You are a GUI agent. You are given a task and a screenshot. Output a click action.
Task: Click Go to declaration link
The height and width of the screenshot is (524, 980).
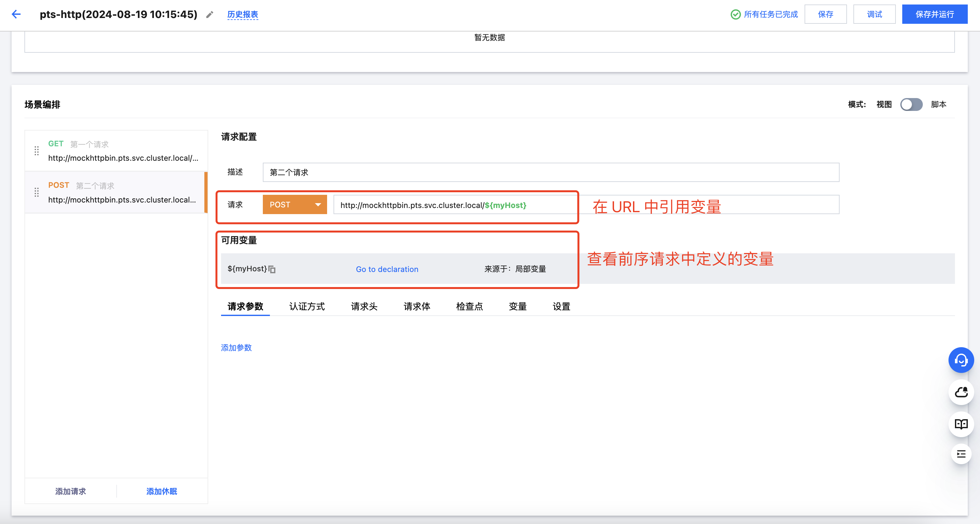click(x=387, y=269)
